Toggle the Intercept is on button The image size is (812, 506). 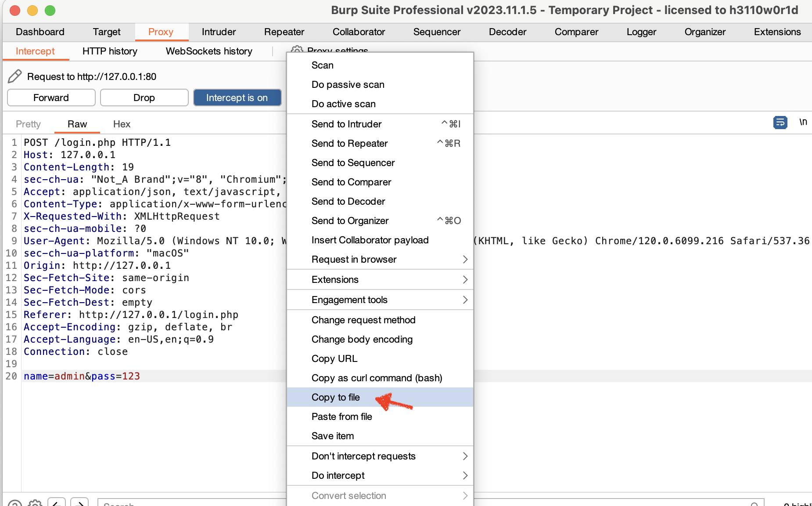tap(237, 98)
